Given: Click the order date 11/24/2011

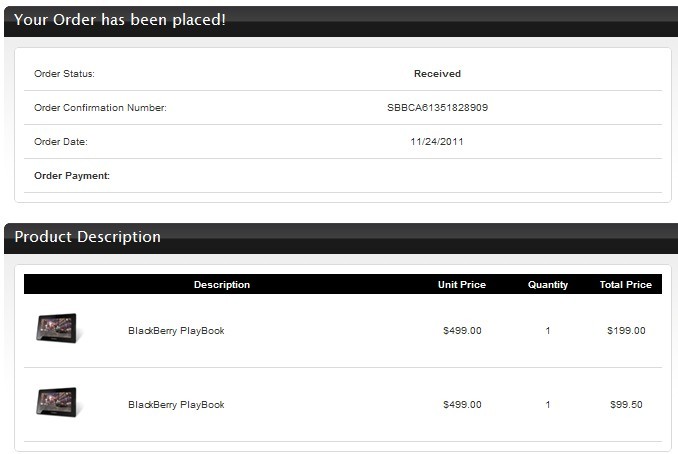Looking at the screenshot, I should click(437, 142).
